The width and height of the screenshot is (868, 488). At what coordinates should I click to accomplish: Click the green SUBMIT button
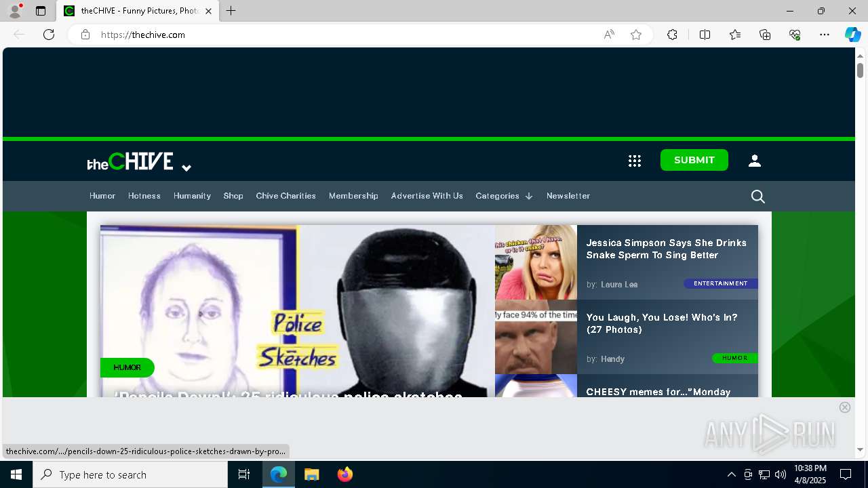tap(694, 160)
